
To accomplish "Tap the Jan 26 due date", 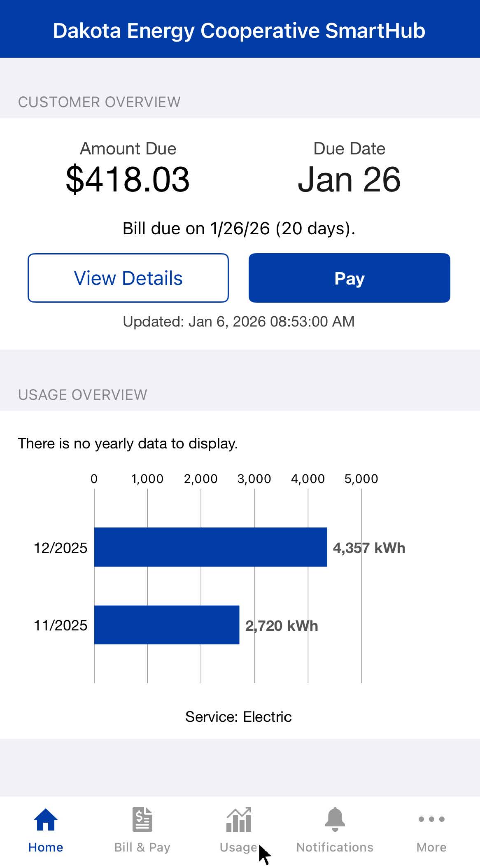I will pos(349,180).
